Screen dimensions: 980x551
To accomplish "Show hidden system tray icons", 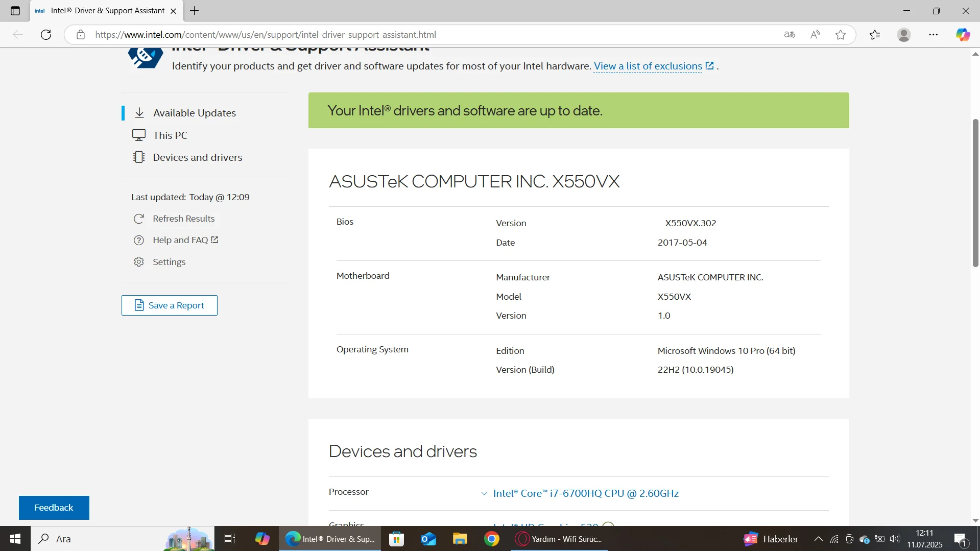I will [x=819, y=539].
